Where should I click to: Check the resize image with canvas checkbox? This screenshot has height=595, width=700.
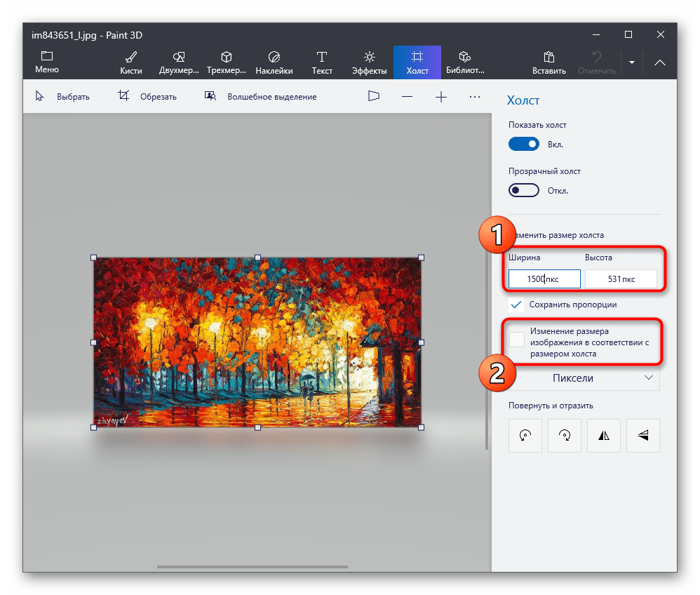pos(517,340)
